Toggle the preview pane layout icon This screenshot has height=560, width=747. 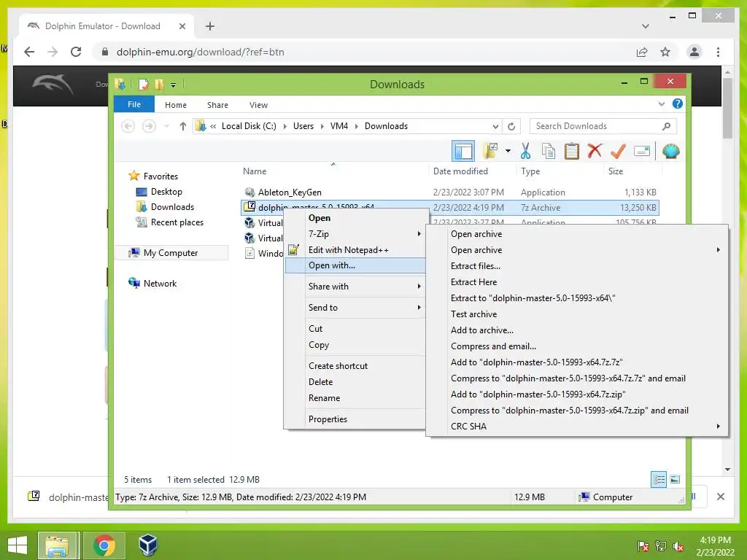[x=463, y=152]
